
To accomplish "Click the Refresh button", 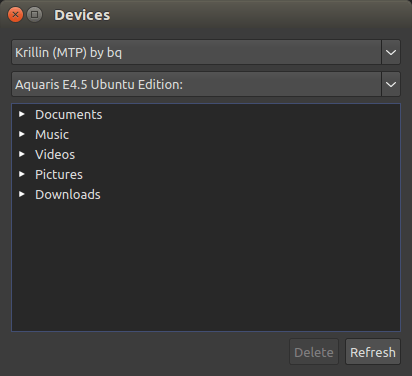I will point(373,352).
